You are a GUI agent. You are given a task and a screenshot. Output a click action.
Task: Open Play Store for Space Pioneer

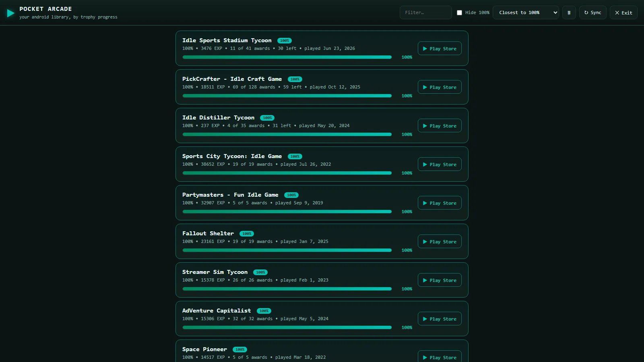(x=440, y=357)
